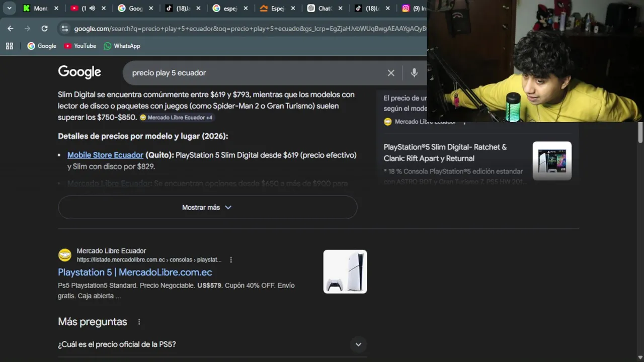Open the tab search dropdown arrow
Viewport: 644px width, 362px height.
(x=9, y=8)
